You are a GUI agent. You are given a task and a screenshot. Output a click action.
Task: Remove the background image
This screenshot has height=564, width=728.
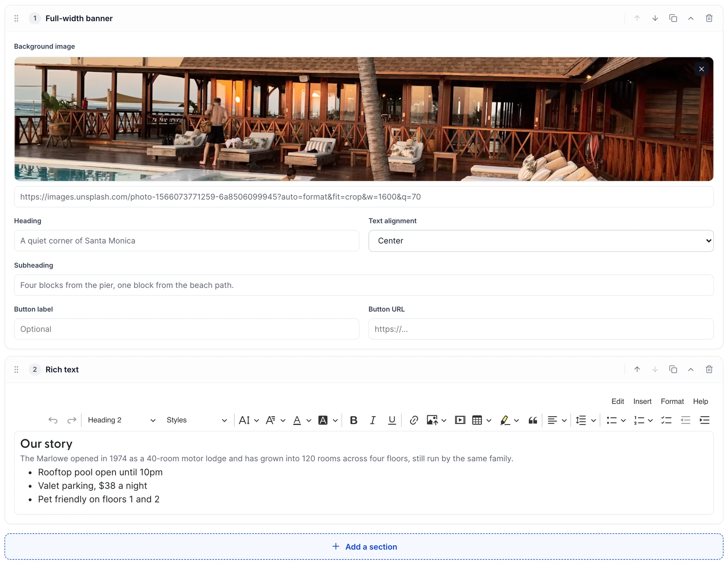701,69
